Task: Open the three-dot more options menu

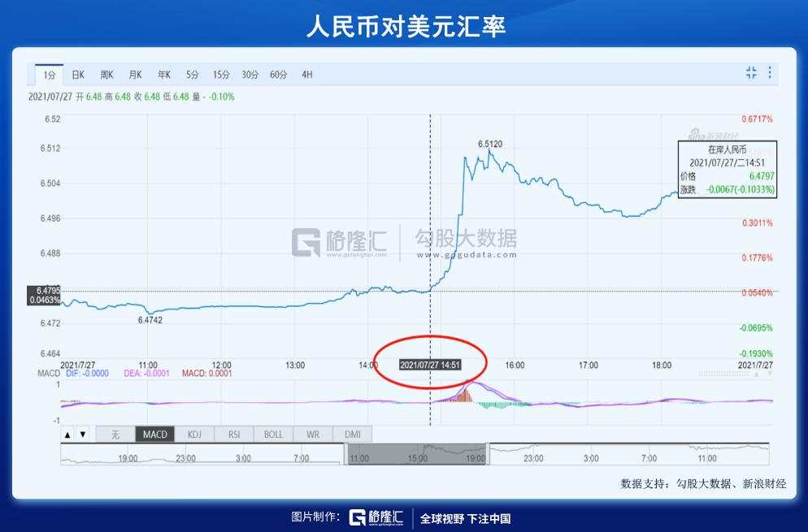Action: click(x=770, y=72)
